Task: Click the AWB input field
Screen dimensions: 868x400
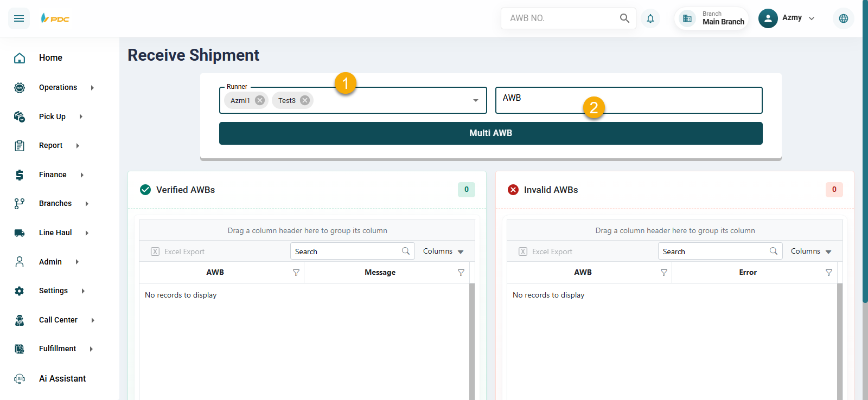Action: tap(628, 100)
